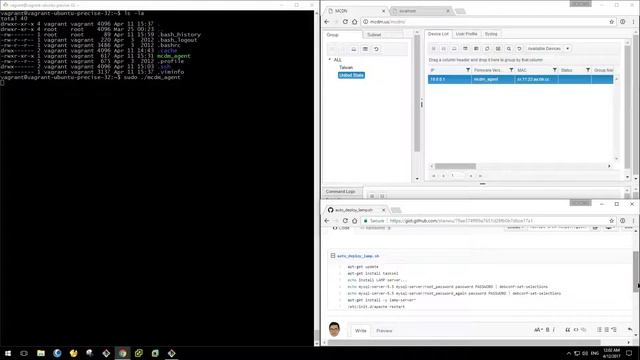The width and height of the screenshot is (640, 360).
Task: Open the System tab
Action: [491, 34]
